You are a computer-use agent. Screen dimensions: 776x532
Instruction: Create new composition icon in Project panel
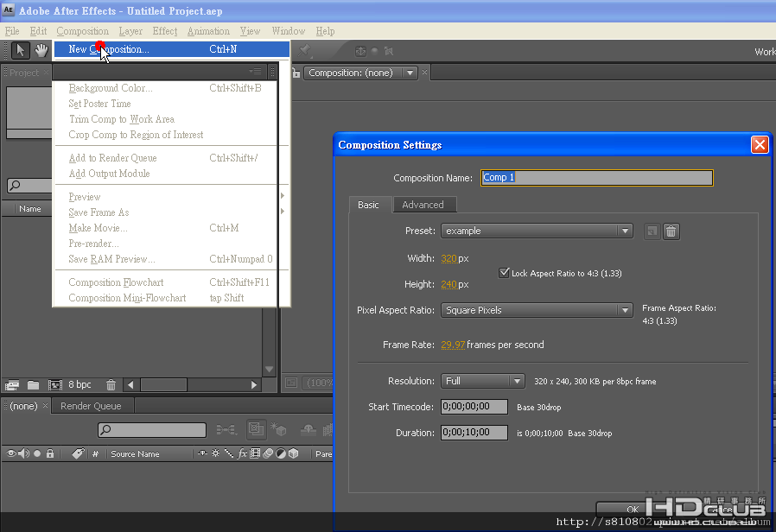(x=54, y=384)
